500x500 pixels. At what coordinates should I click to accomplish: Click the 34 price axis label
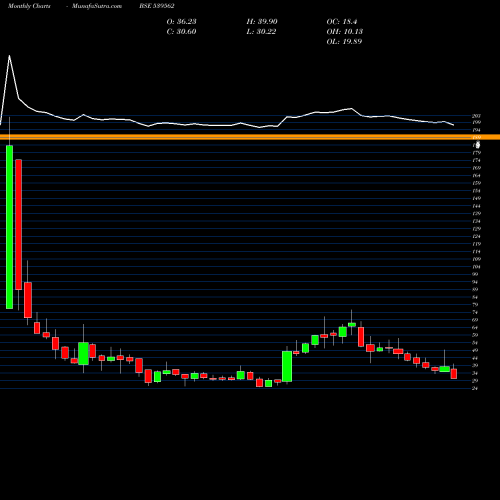(x=475, y=373)
